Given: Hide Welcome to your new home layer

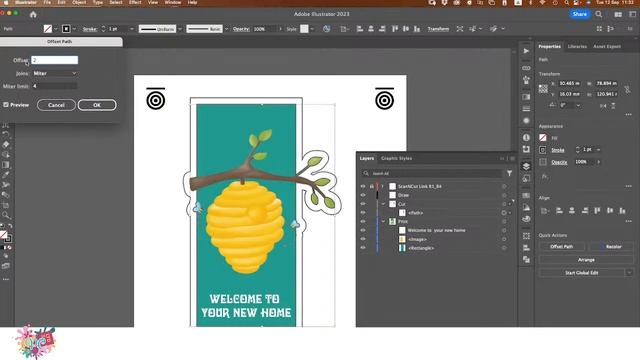Looking at the screenshot, I should [x=363, y=230].
